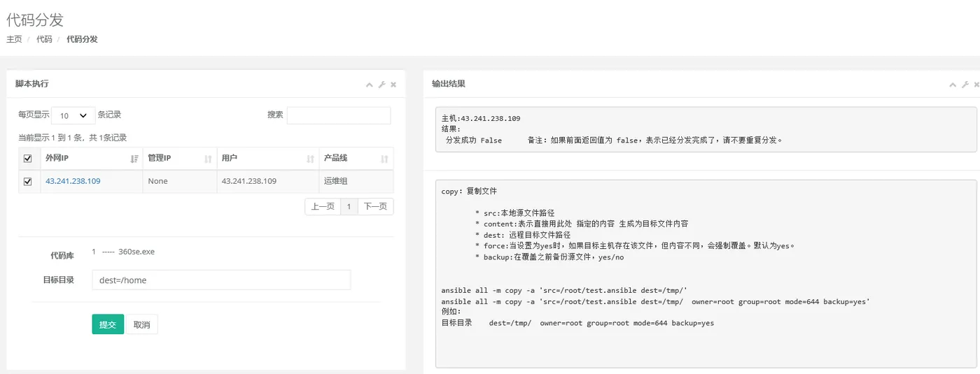The height and width of the screenshot is (374, 980).
Task: Open the 每页显示 records-per-page dropdown
Action: pyautogui.click(x=74, y=115)
